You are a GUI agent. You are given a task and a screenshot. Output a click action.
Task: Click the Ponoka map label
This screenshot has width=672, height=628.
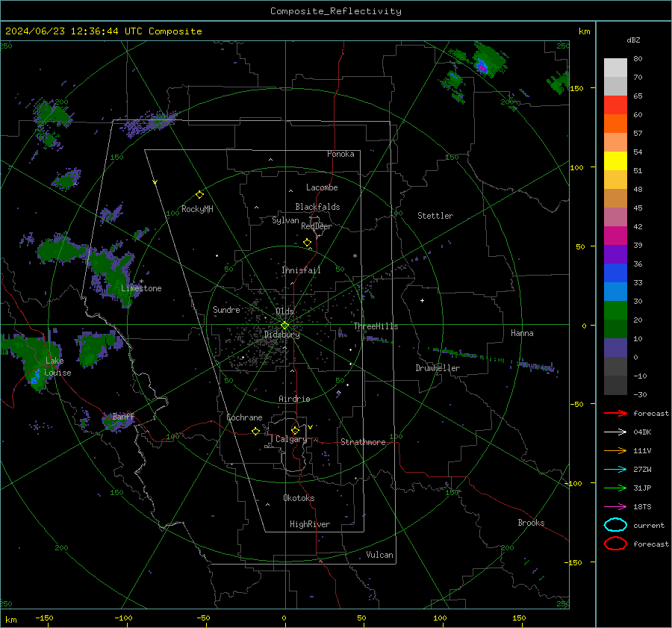(x=340, y=154)
